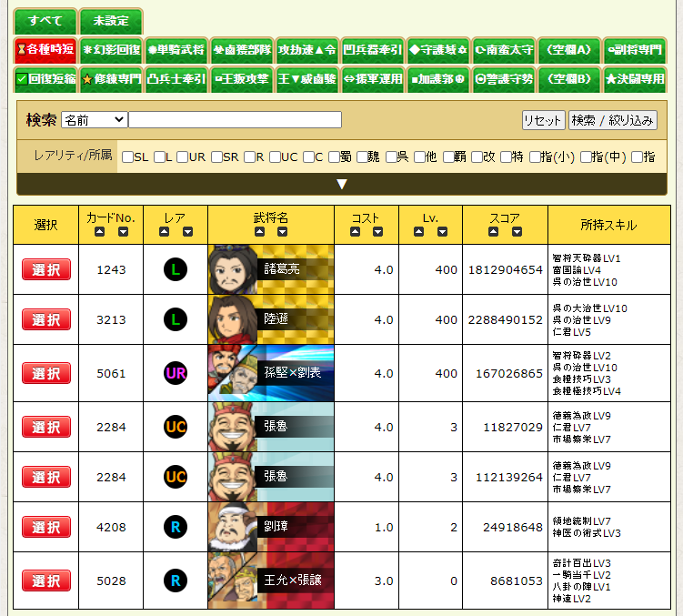Sort Card No. column ascending
The image size is (683, 616).
tap(99, 231)
